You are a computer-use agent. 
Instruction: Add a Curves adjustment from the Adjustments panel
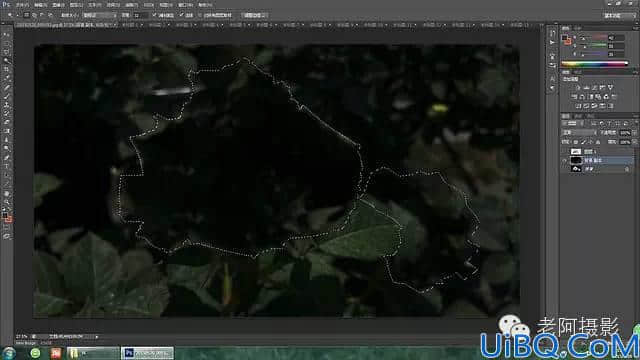tap(594, 88)
